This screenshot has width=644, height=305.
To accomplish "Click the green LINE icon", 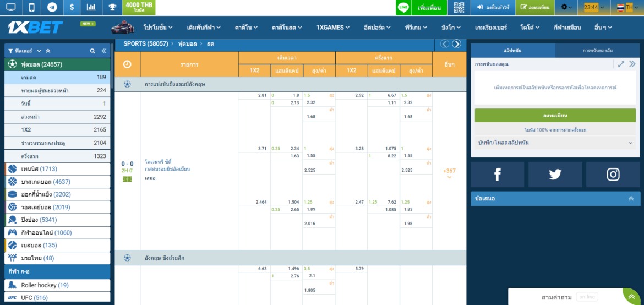I will 403,7.
